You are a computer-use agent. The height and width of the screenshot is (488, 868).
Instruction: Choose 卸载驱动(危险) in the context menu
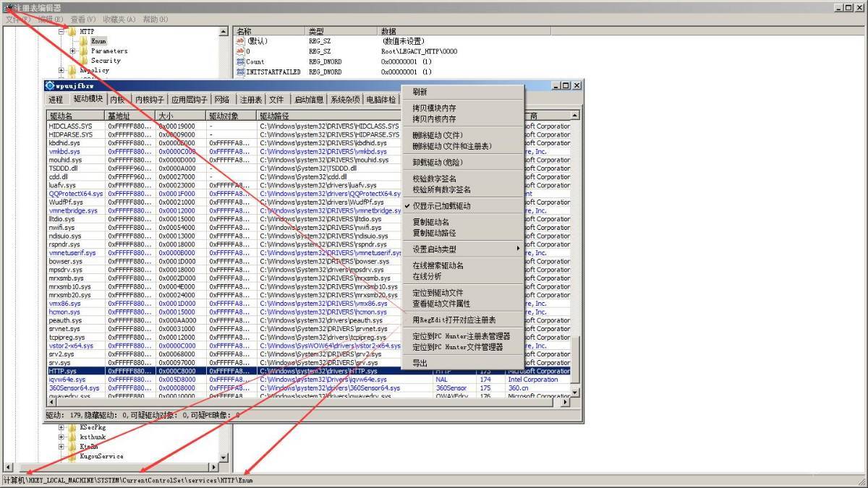[x=462, y=163]
